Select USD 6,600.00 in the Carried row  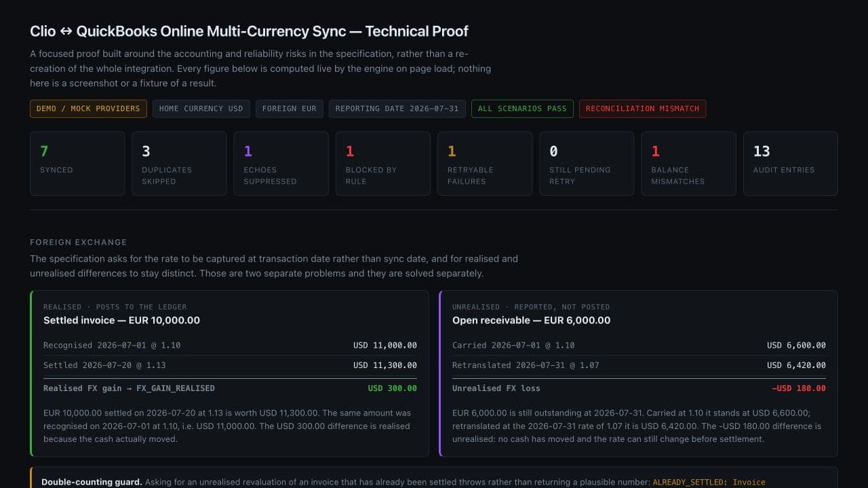tap(796, 346)
